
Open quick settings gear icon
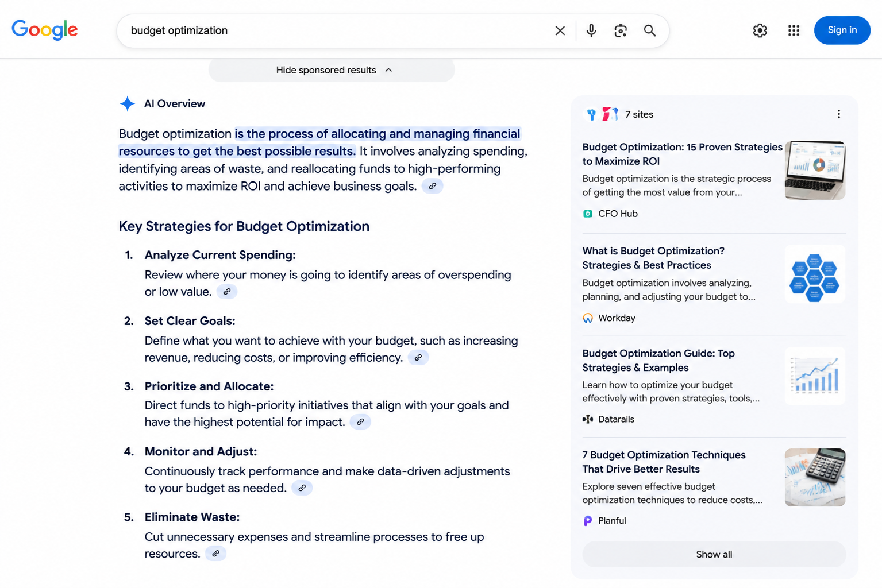(760, 30)
